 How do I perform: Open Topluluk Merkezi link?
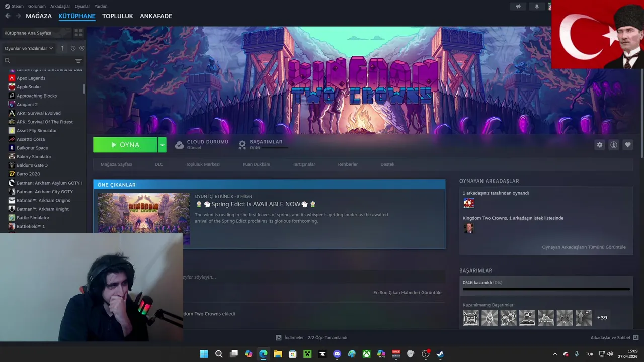(x=203, y=164)
